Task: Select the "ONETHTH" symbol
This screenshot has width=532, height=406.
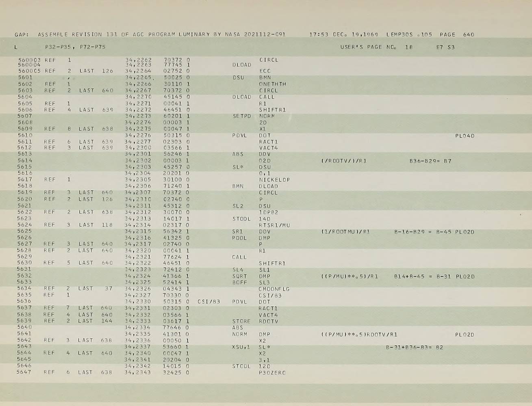Action: click(x=272, y=84)
